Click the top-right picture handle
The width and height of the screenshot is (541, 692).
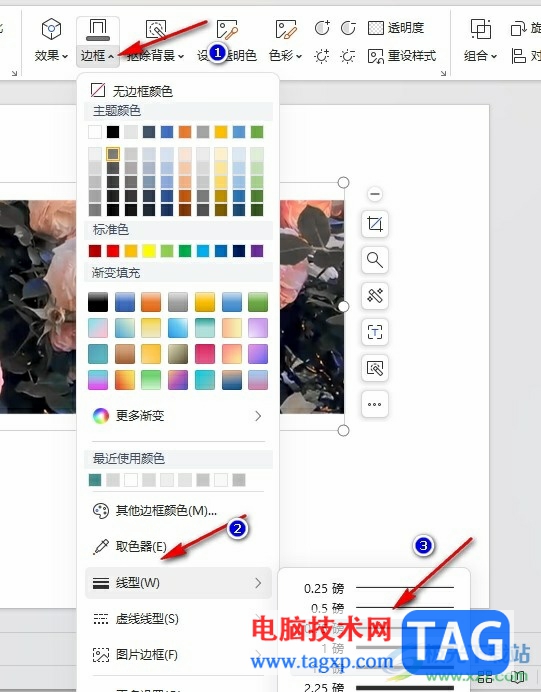343,182
